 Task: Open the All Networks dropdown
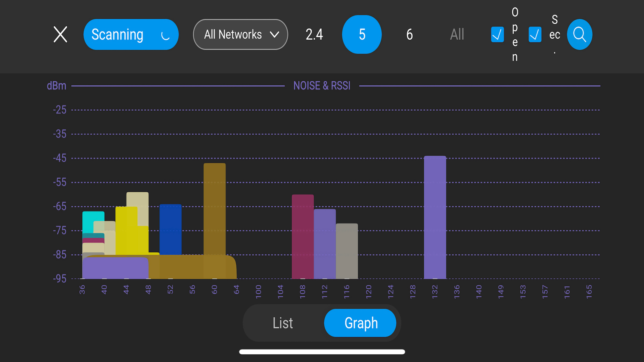pos(240,34)
